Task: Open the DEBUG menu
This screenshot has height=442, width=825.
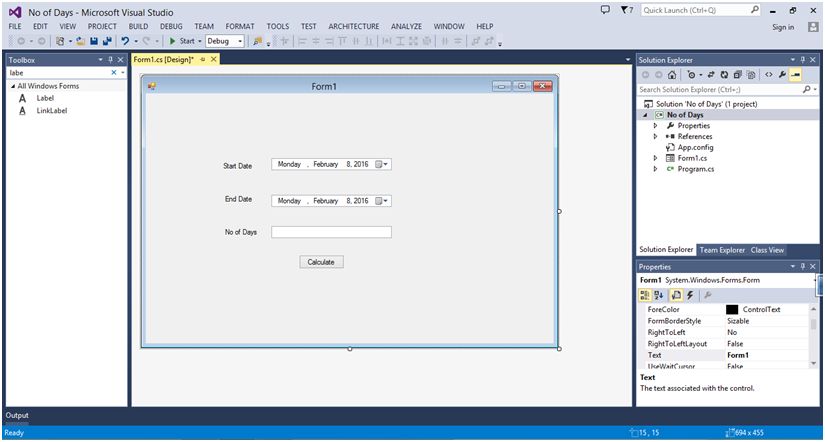Action: pyautogui.click(x=172, y=26)
